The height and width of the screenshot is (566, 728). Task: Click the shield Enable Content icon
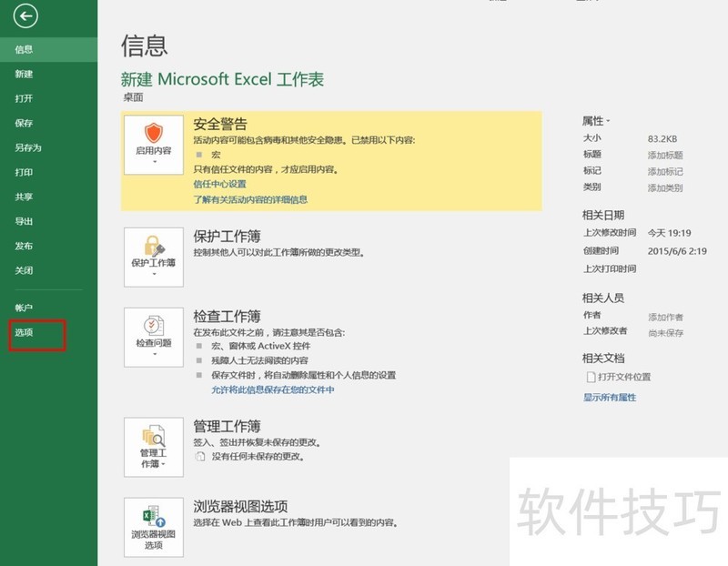[x=154, y=133]
